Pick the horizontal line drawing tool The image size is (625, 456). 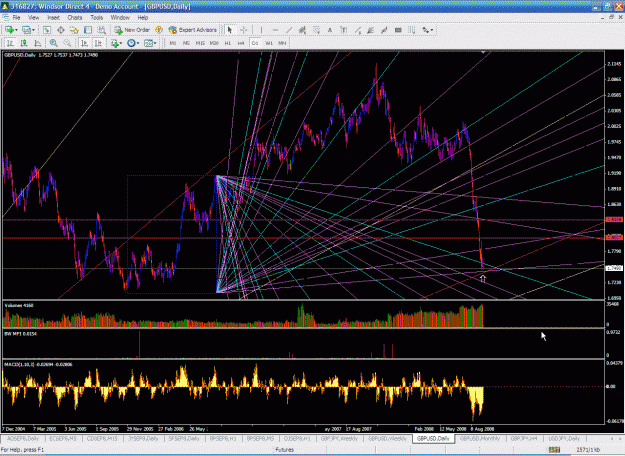pyautogui.click(x=275, y=30)
